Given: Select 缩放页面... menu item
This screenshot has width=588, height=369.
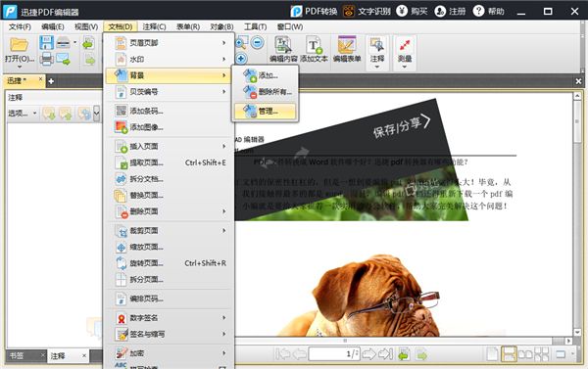Looking at the screenshot, I should point(169,248).
